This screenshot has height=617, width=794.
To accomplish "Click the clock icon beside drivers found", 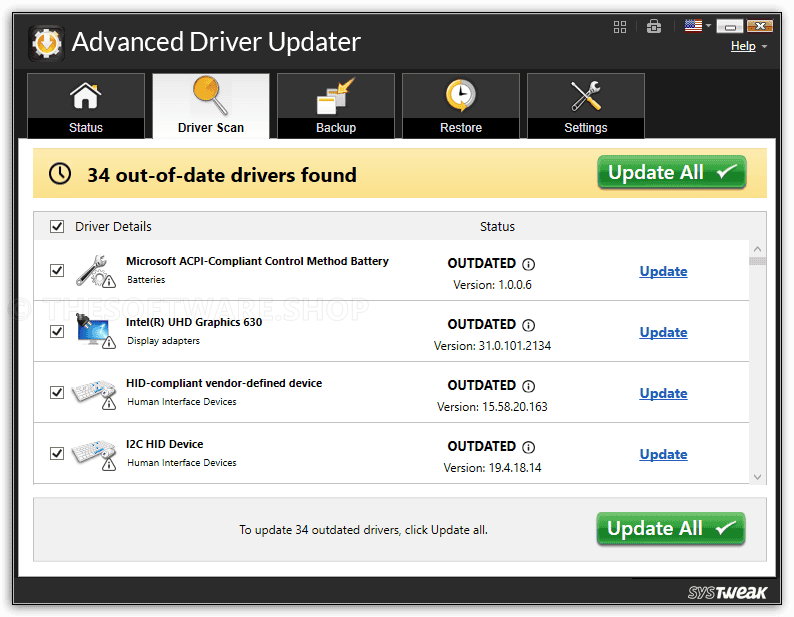I will (x=60, y=174).
